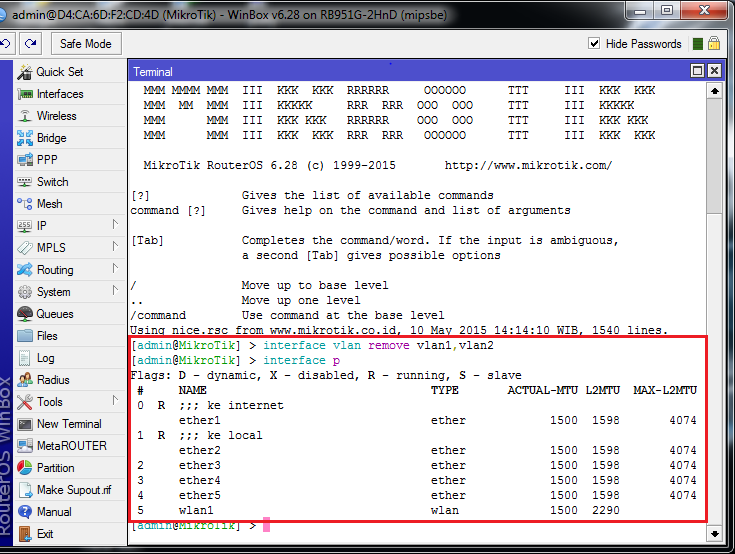This screenshot has width=735, height=554.
Task: Click Make Supout.rif icon
Action: pyautogui.click(x=24, y=490)
